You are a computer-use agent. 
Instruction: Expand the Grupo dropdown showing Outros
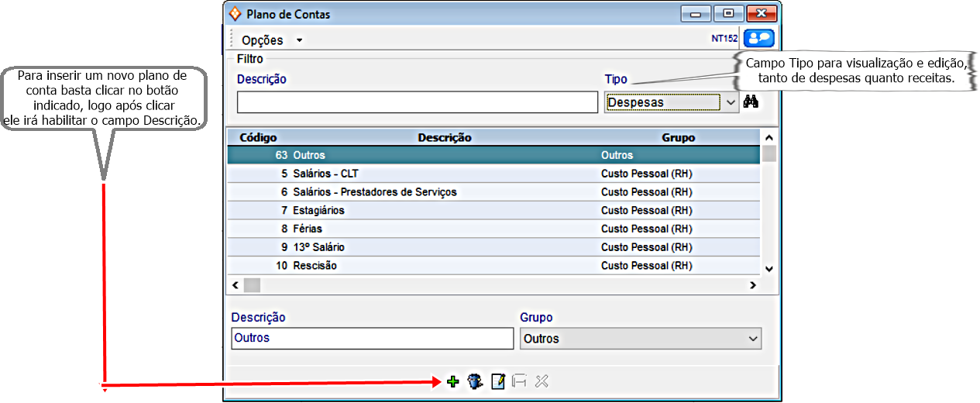coord(640,339)
